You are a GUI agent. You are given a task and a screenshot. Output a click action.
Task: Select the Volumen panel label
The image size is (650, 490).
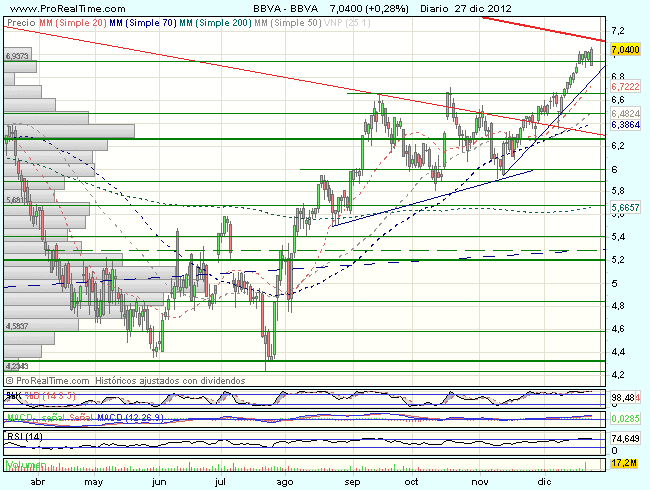26,465
